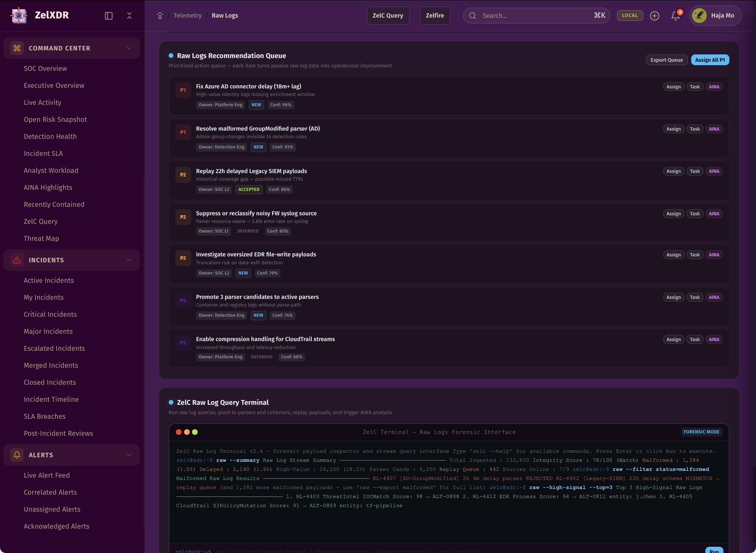Image resolution: width=756 pixels, height=553 pixels.
Task: Toggle the sidebar panel layout icon
Action: point(109,16)
